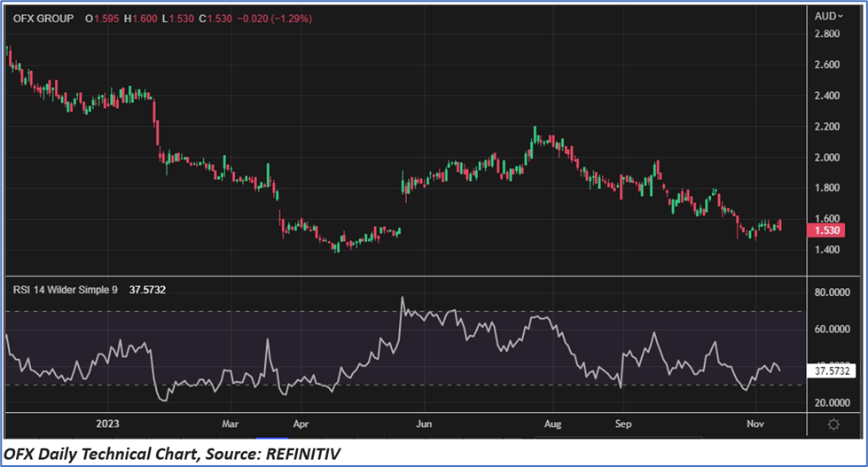Select the Mar label on time axis
Viewport: 868px width, 467px height.
231,424
